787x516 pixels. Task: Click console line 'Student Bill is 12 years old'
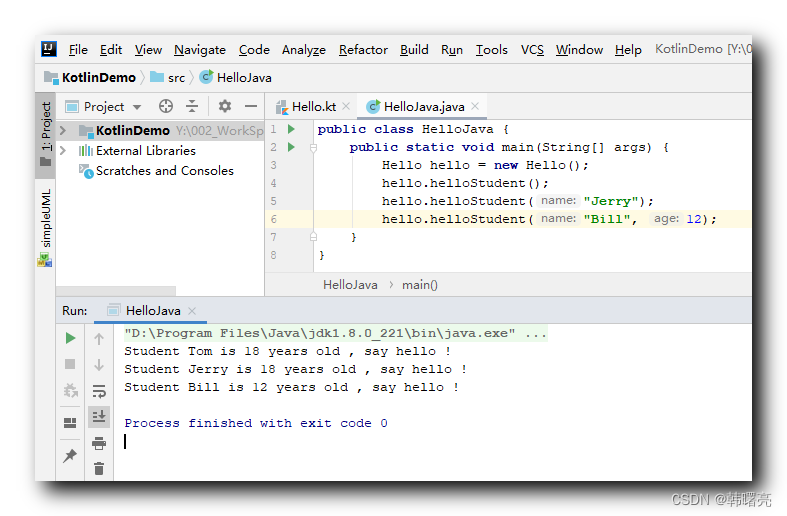coord(291,387)
